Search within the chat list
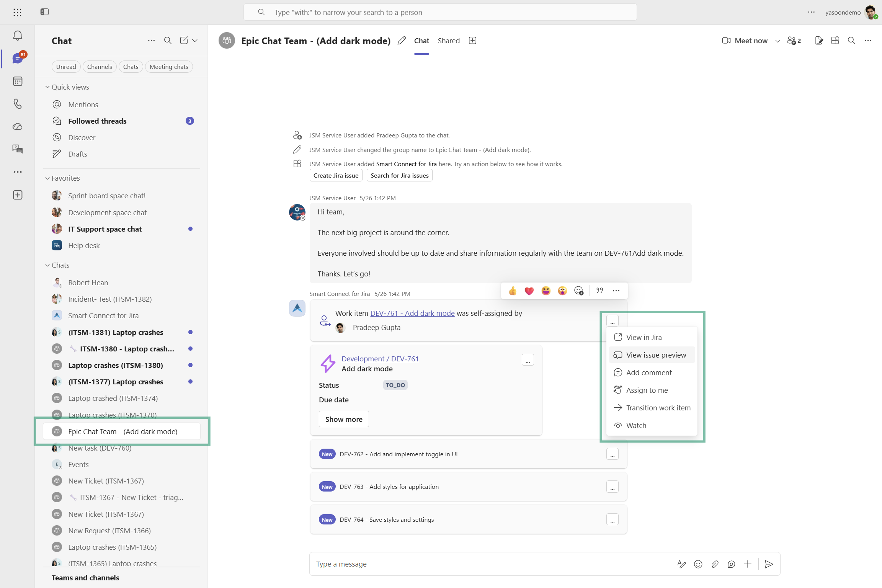 pos(168,41)
